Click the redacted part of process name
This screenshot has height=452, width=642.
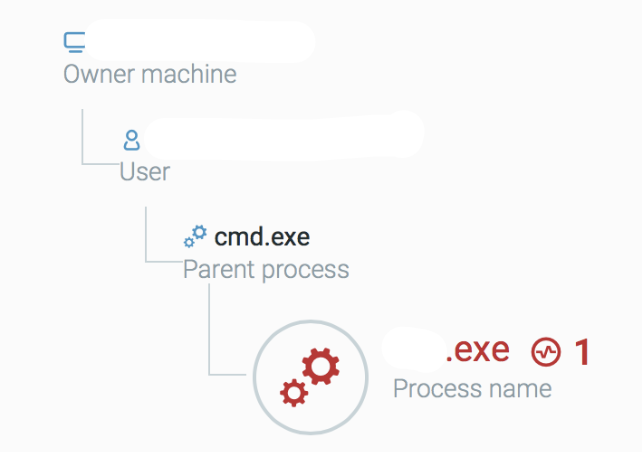click(414, 349)
